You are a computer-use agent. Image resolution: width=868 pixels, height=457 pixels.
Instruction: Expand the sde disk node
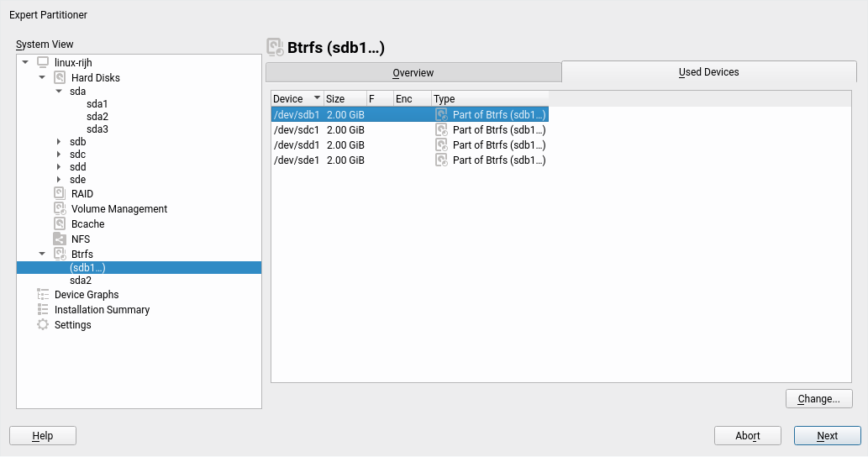(59, 180)
